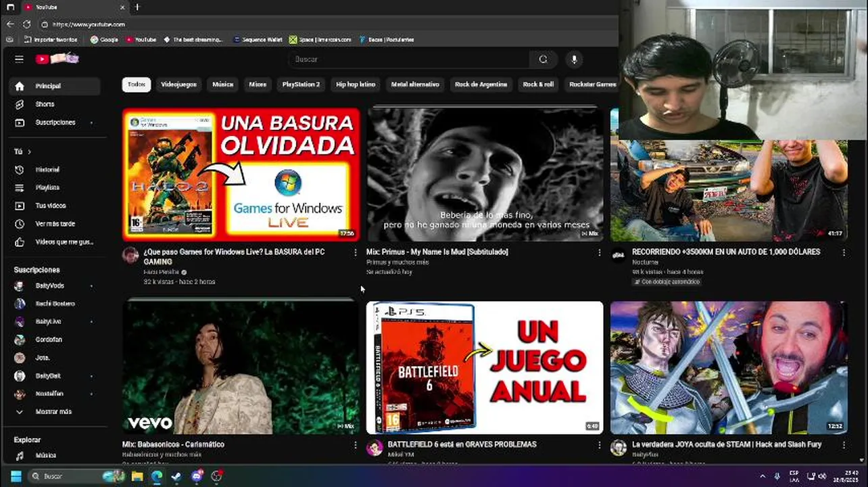Play the Babasonicos Carismático vevo thumbnail

point(241,368)
